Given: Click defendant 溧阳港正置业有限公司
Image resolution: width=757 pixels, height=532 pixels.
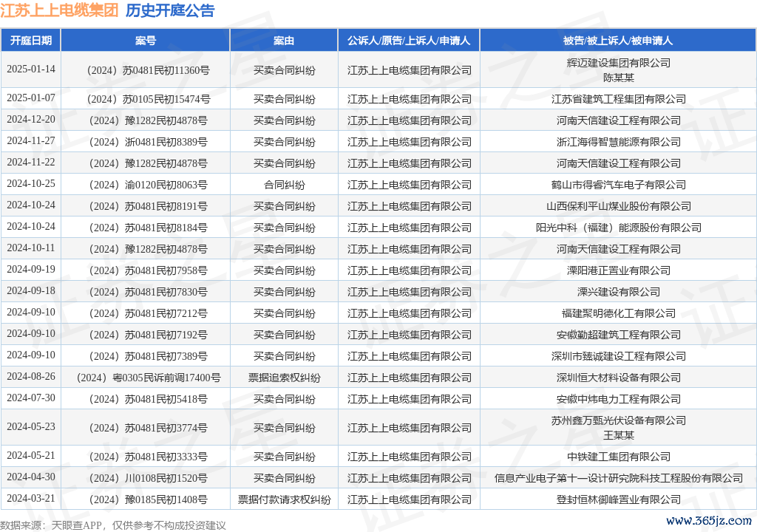Looking at the screenshot, I should [x=619, y=271].
